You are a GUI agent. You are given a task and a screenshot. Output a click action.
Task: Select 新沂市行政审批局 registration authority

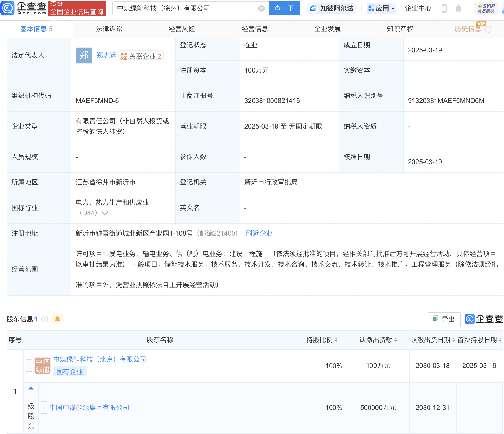point(271,182)
